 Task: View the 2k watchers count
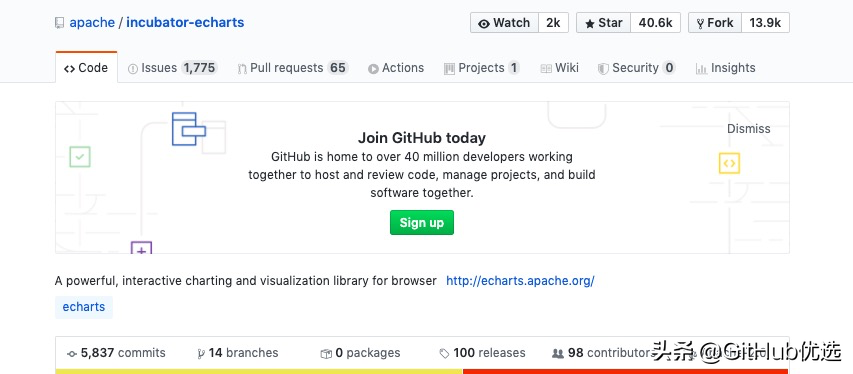pos(553,23)
